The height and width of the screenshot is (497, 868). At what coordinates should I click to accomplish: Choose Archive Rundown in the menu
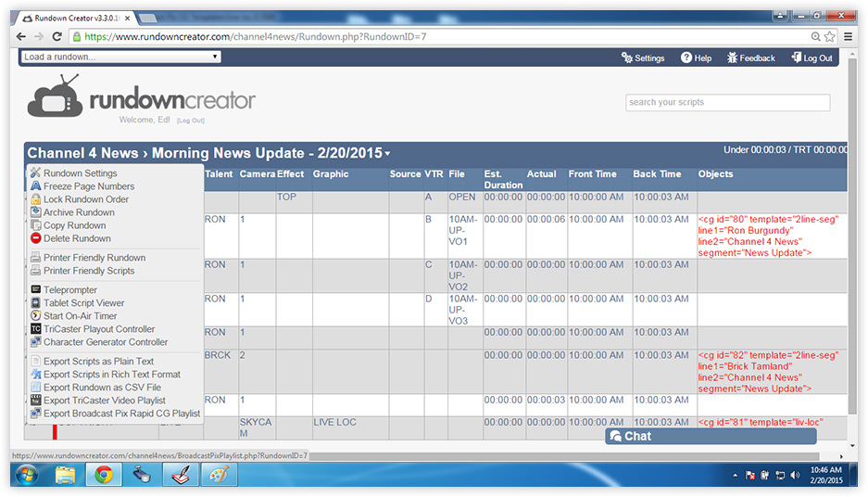(x=79, y=212)
